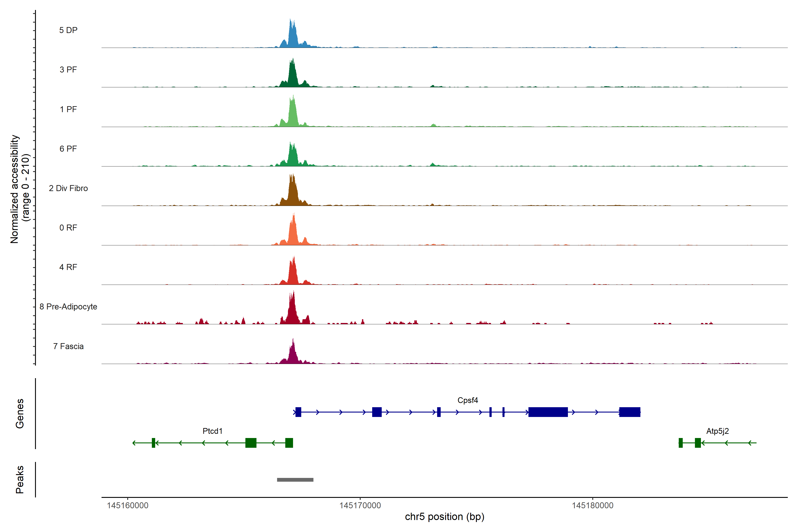This screenshot has height=532, width=798.
Task: Click the gray peak bar
Action: click(x=295, y=480)
